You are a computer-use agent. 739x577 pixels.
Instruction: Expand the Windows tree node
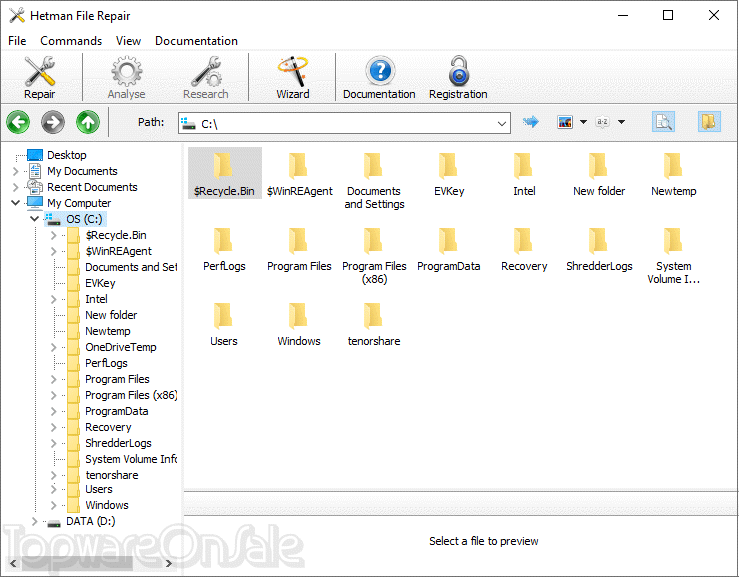pos(53,505)
